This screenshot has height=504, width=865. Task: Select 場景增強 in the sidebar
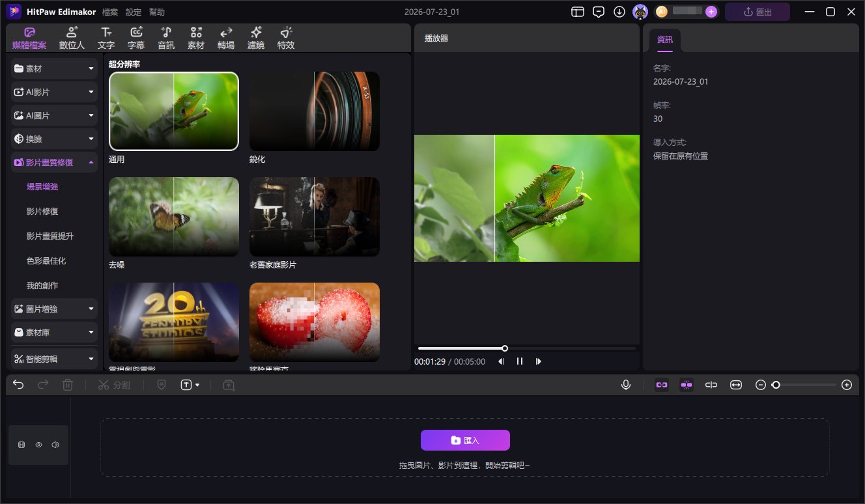(43, 187)
